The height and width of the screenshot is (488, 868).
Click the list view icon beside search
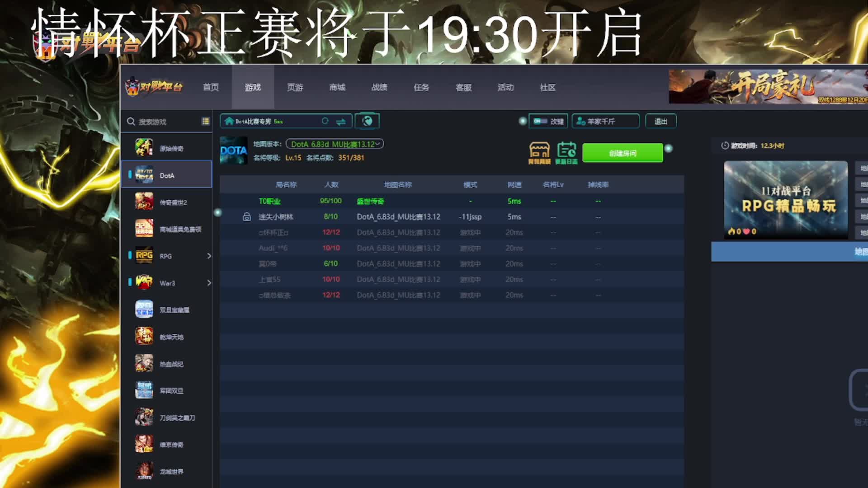click(x=205, y=121)
